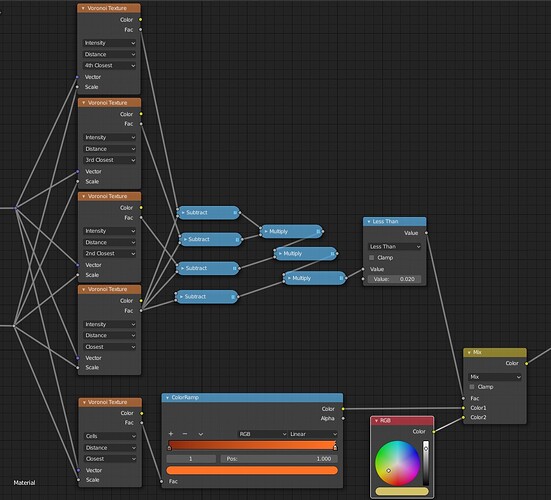Click the orange color stop swatch bar
The width and height of the screenshot is (551, 500).
[x=252, y=470]
